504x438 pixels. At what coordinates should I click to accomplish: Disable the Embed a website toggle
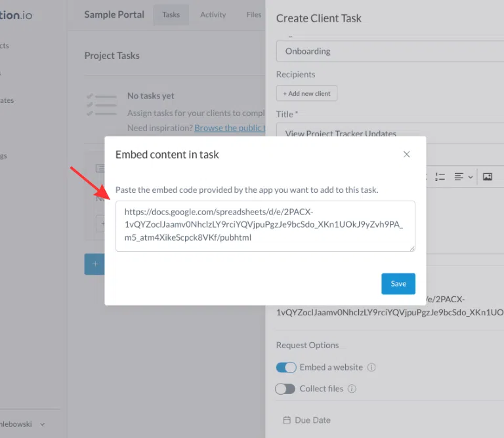coord(285,368)
